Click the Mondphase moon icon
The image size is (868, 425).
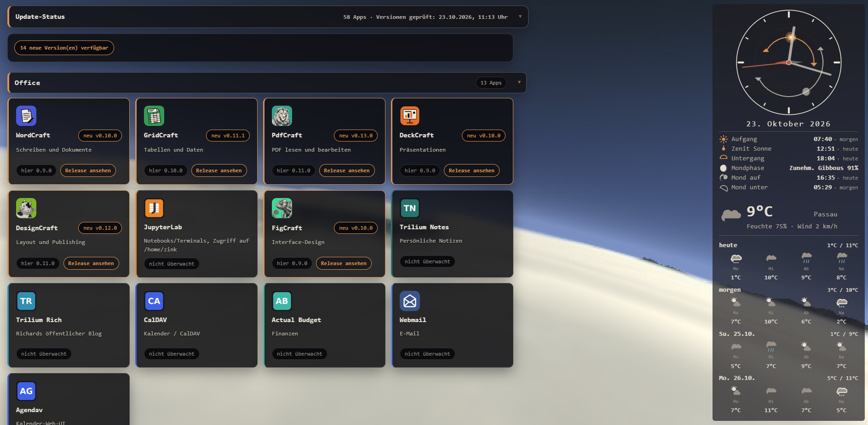point(724,168)
